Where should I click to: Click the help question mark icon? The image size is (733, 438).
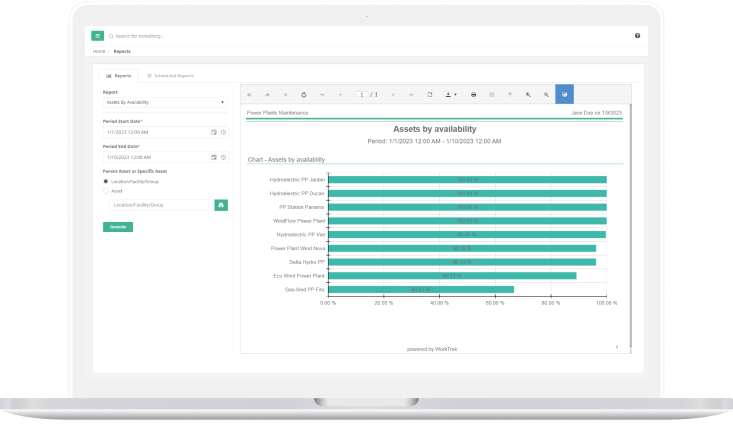637,35
